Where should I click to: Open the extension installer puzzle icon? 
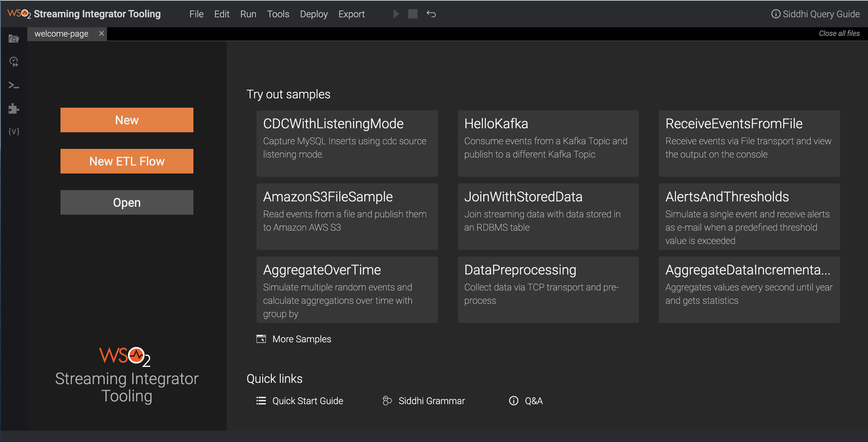coord(14,108)
